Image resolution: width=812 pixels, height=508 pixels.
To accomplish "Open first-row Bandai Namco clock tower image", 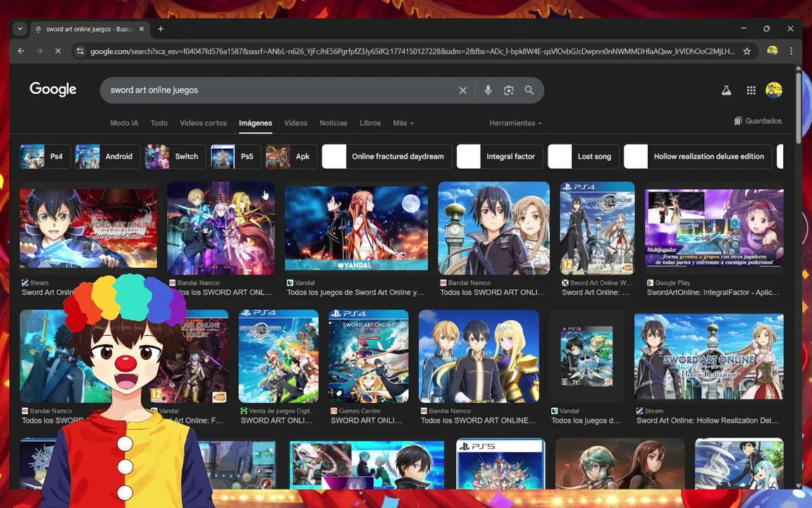I will (493, 228).
